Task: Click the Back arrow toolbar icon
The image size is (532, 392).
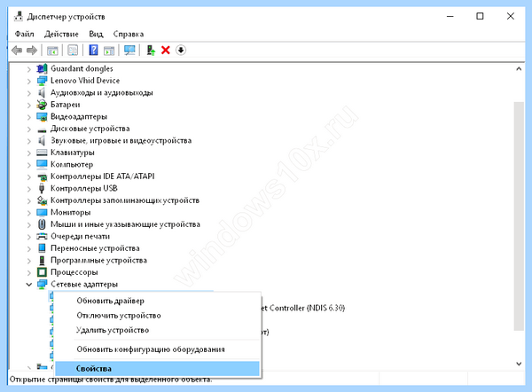Action: [17, 51]
